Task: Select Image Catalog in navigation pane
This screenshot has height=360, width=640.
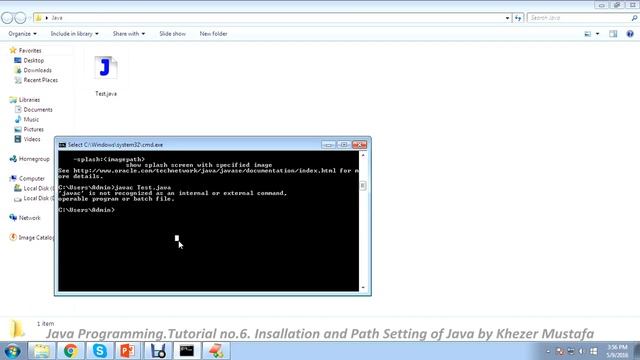Action: [x=31, y=238]
